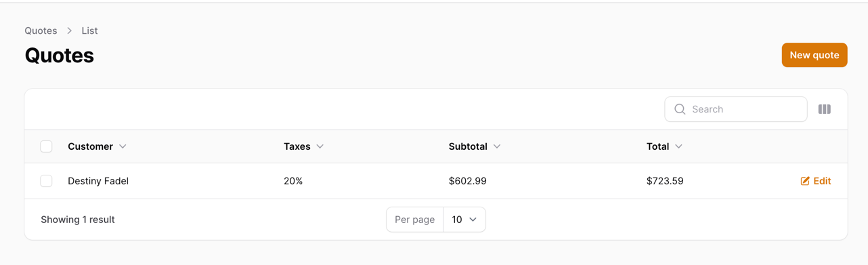The height and width of the screenshot is (265, 868).
Task: Toggle table columns icon
Action: click(824, 109)
